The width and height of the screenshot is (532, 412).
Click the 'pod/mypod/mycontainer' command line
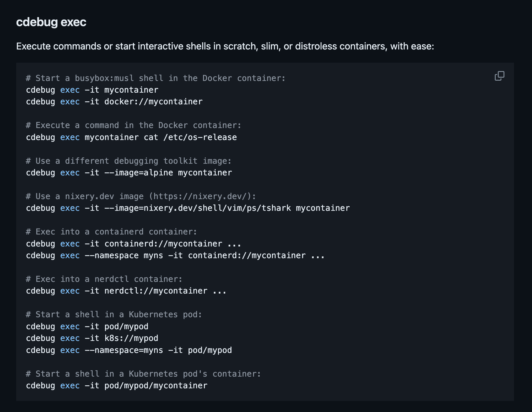[x=117, y=386]
